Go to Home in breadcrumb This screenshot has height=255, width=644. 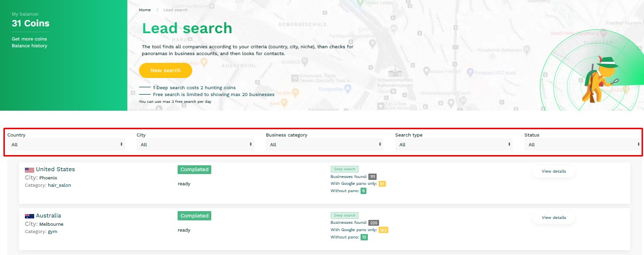coord(145,10)
